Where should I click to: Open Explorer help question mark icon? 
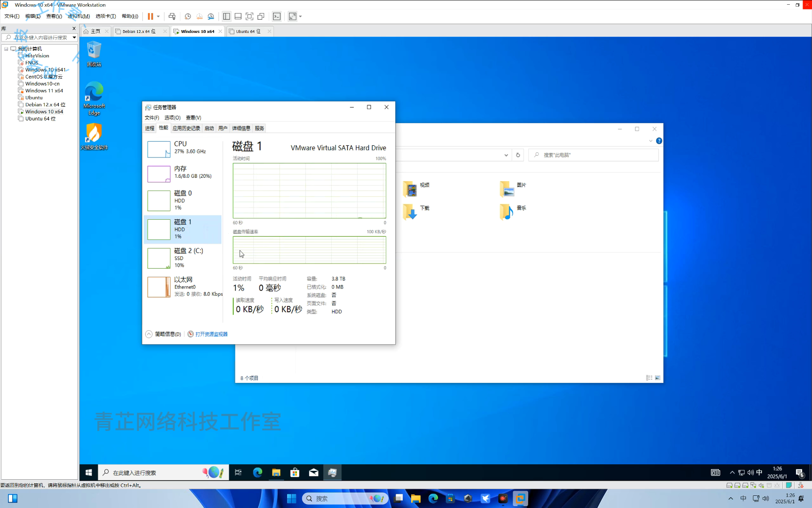pos(659,141)
